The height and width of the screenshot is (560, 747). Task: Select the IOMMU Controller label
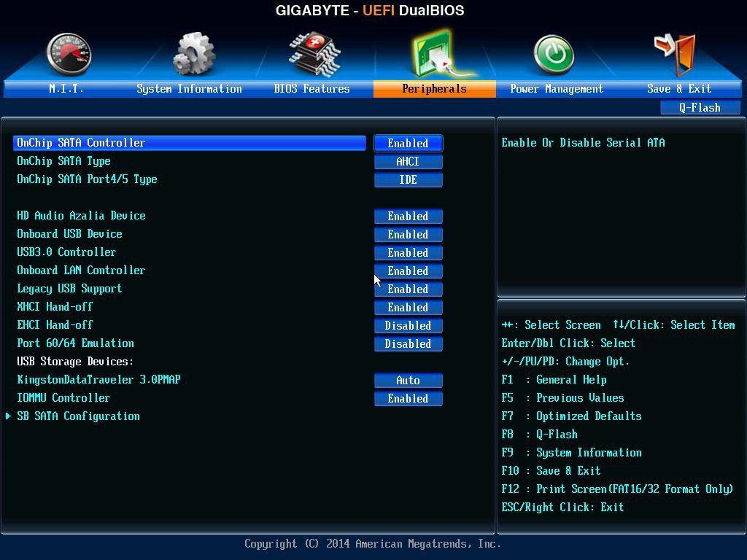[63, 397]
